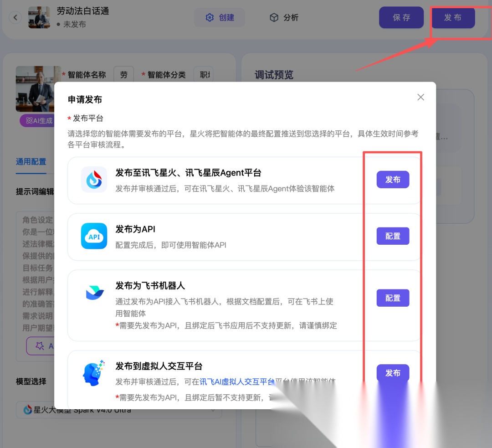492x448 pixels.
Task: Click the 发布为飞书机器人 title text
Action: (150, 286)
